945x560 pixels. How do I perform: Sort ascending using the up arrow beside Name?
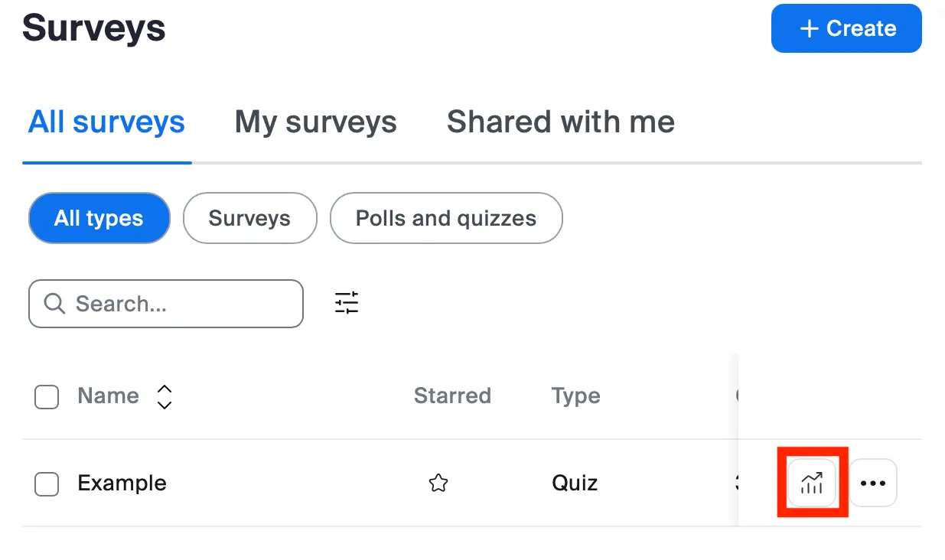click(165, 389)
